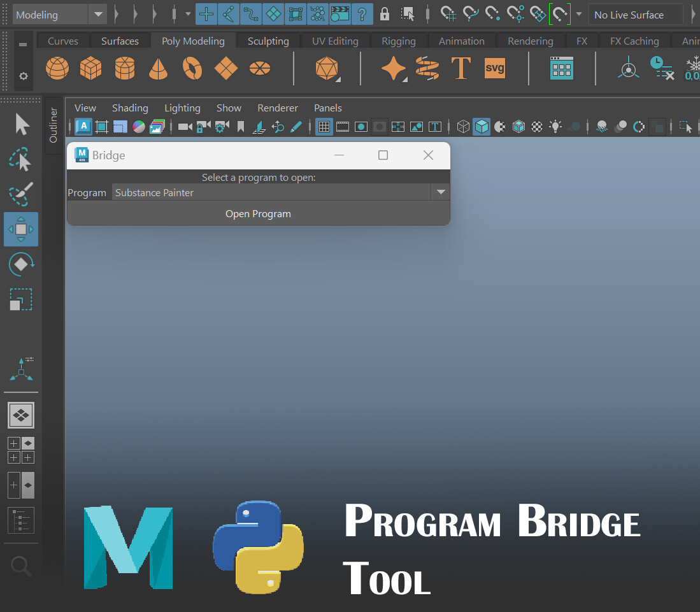This screenshot has height=612, width=700.
Task: Open the Program dropdown in Bridge window
Action: 440,192
